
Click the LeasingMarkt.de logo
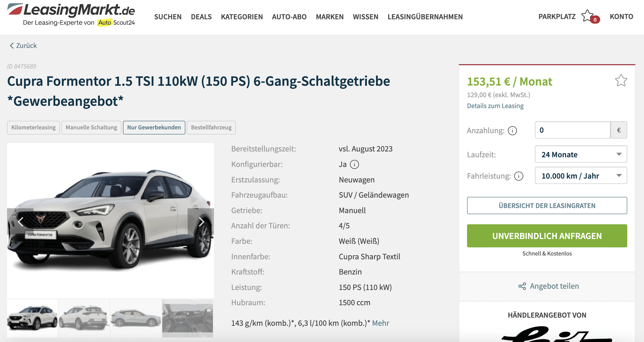tap(71, 15)
